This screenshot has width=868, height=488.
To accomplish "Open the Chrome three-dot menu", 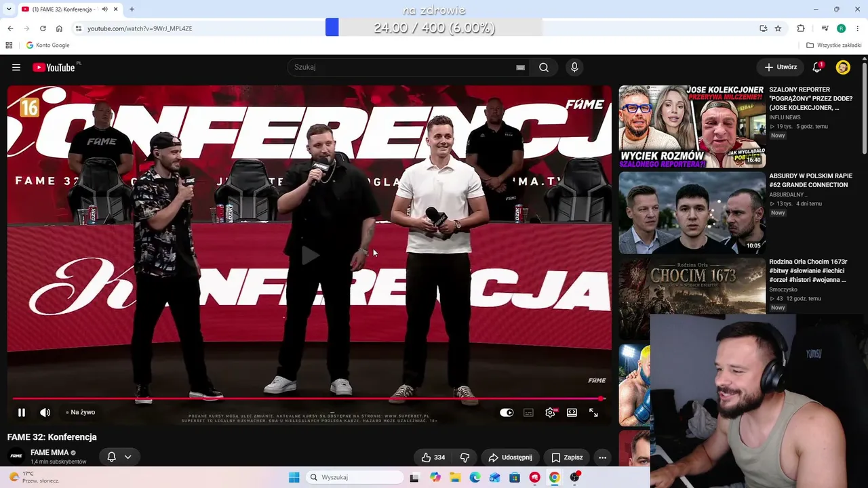I will 857,28.
